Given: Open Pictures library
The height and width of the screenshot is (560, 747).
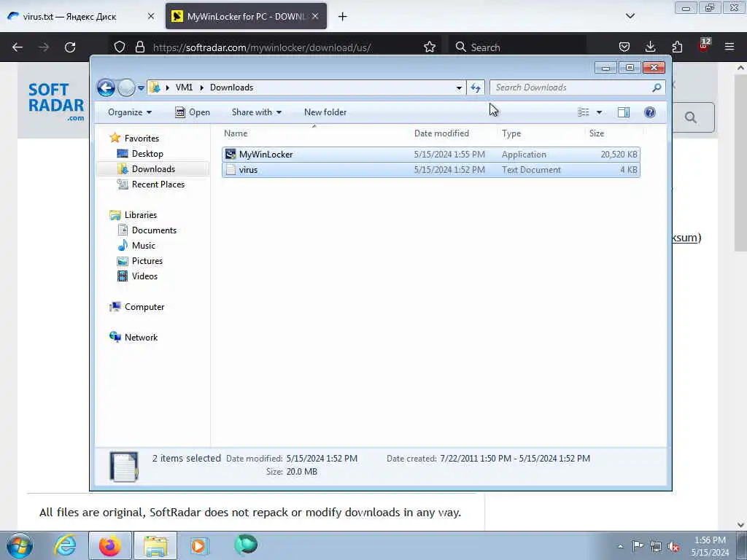Looking at the screenshot, I should [x=147, y=260].
